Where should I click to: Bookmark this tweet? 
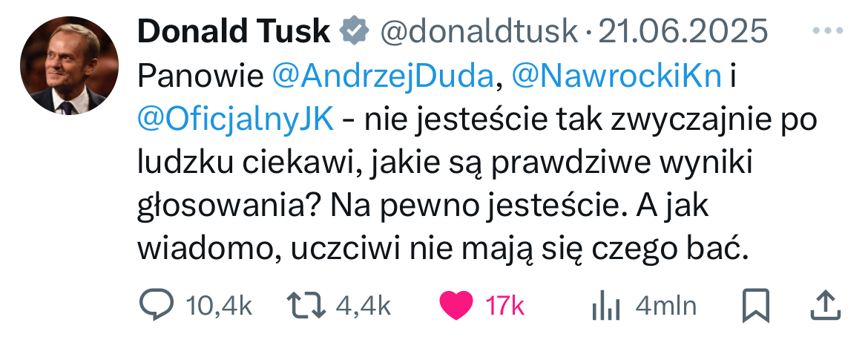pos(757,305)
